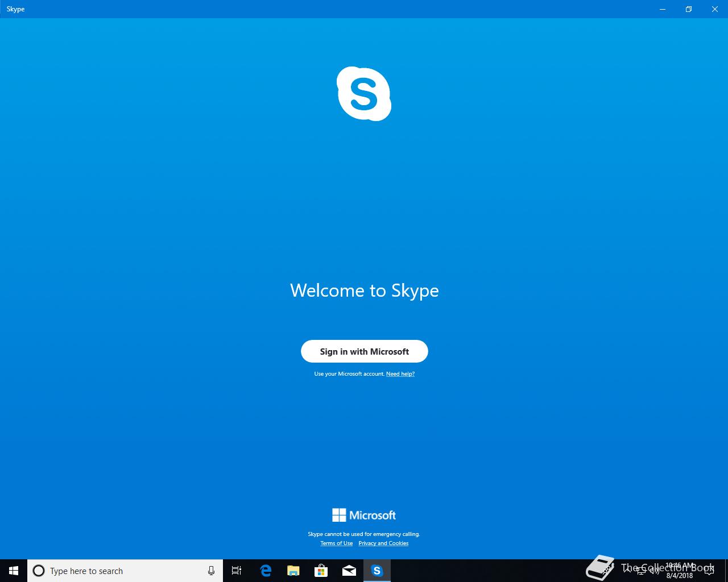Focus the 'Type here to search' box
This screenshot has width=728, height=582.
[125, 571]
